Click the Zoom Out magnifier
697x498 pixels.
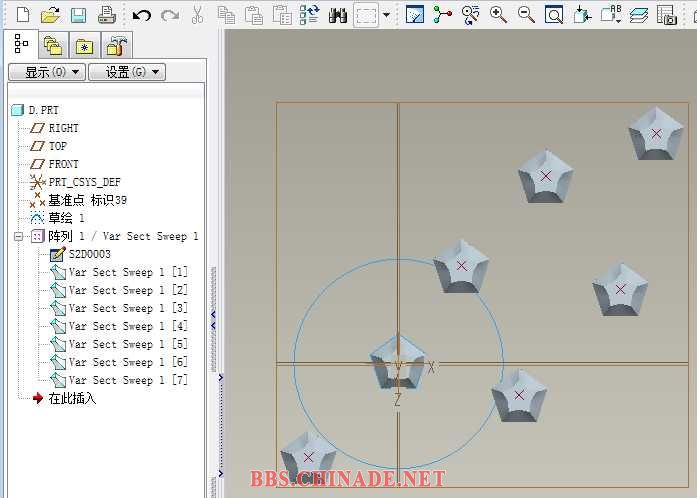click(526, 15)
